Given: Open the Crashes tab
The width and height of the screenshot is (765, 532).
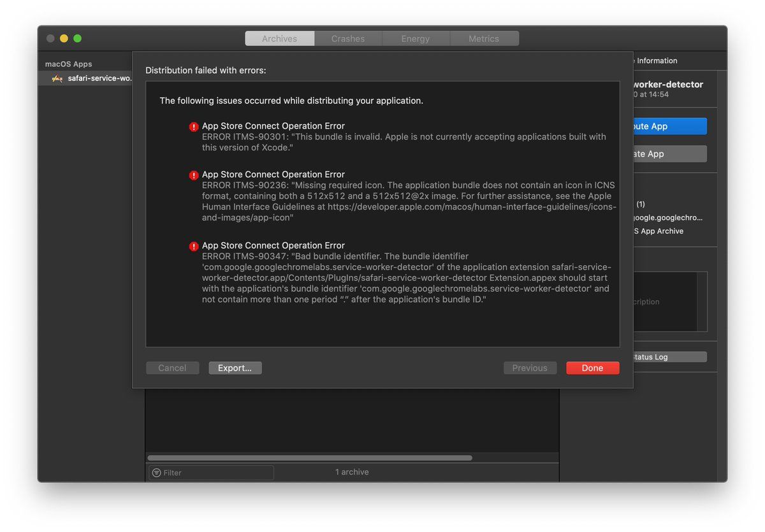Looking at the screenshot, I should coord(348,39).
